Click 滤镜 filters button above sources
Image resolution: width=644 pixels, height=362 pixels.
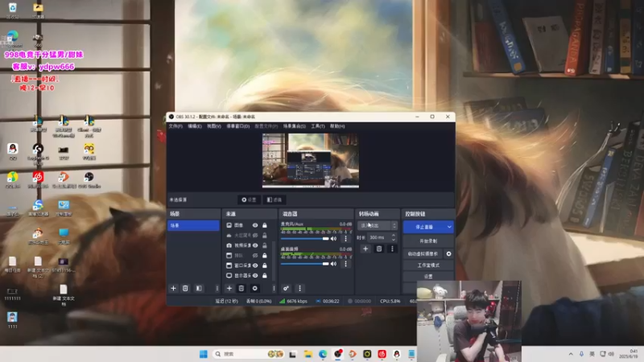pyautogui.click(x=275, y=200)
